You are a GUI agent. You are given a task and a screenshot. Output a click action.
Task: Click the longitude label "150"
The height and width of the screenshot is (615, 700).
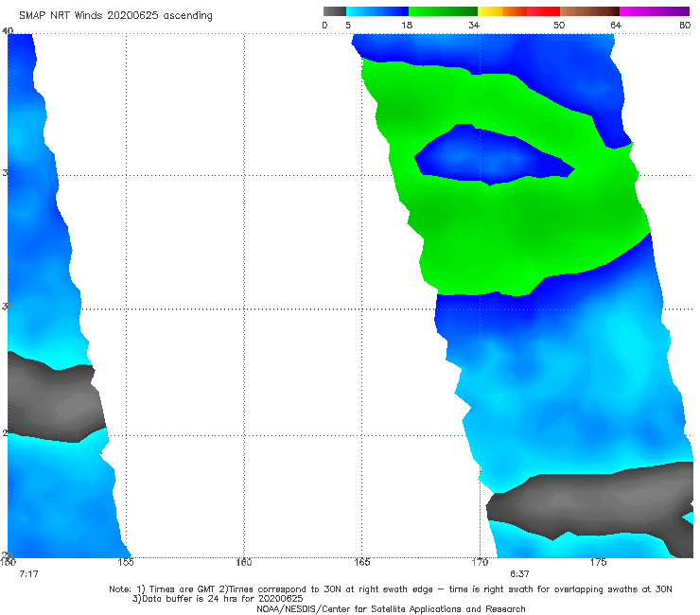(8, 562)
